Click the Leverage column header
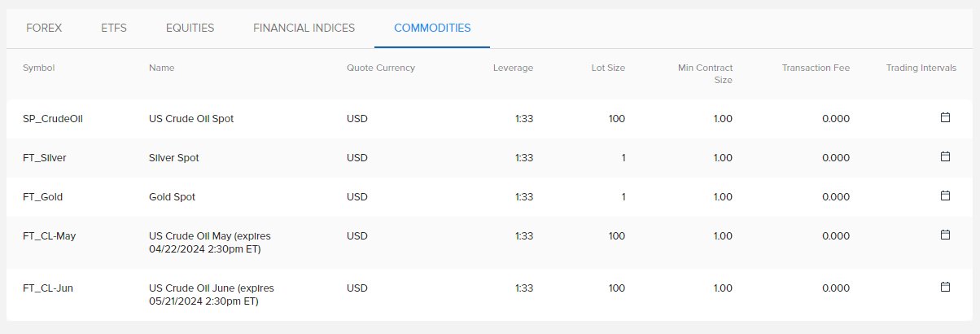 coord(514,68)
